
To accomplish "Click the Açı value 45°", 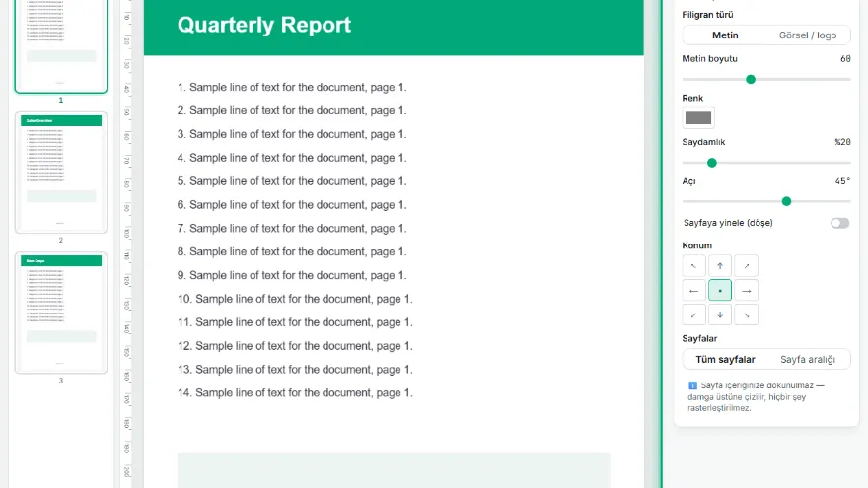I will (x=842, y=181).
